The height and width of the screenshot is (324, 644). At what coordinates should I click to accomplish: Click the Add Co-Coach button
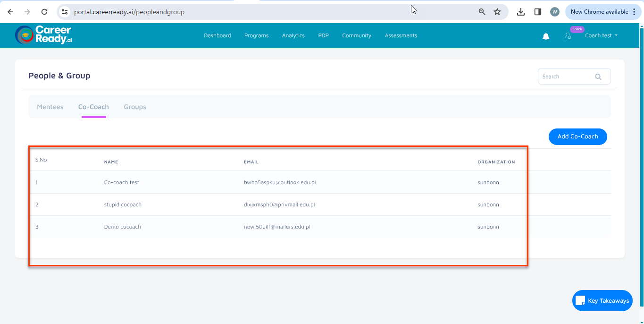coord(577,136)
